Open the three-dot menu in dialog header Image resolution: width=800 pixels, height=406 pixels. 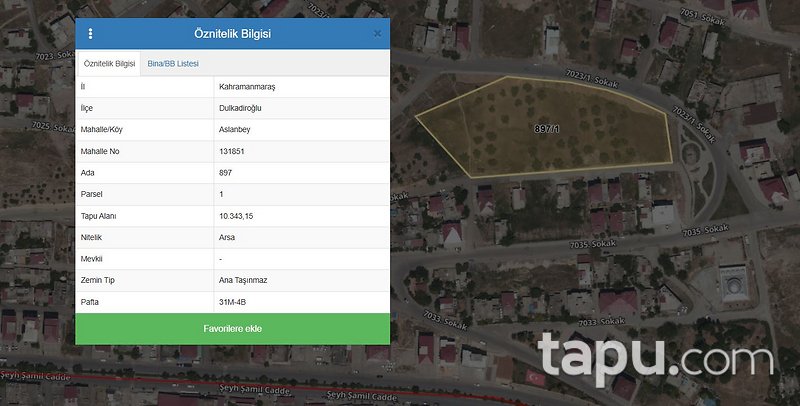coord(90,33)
